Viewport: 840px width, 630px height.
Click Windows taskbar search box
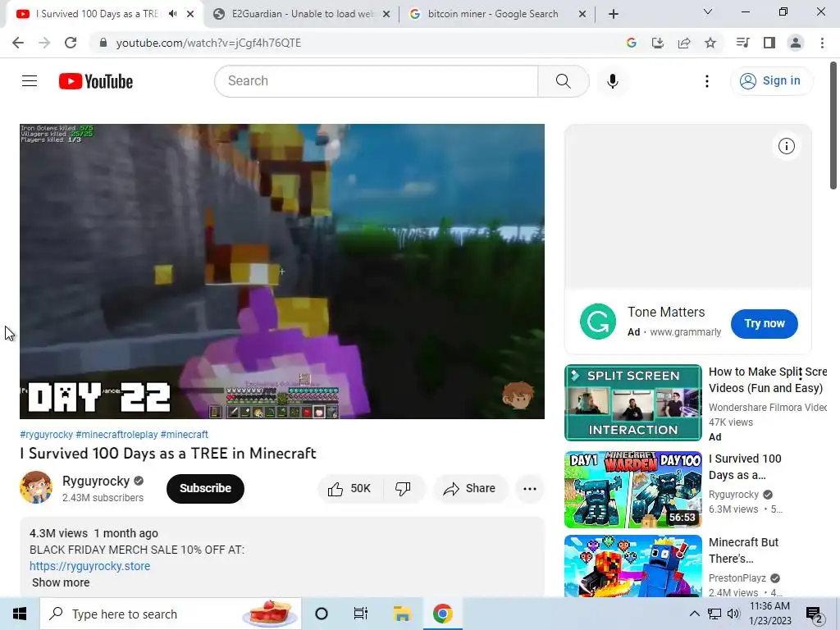coord(171,614)
